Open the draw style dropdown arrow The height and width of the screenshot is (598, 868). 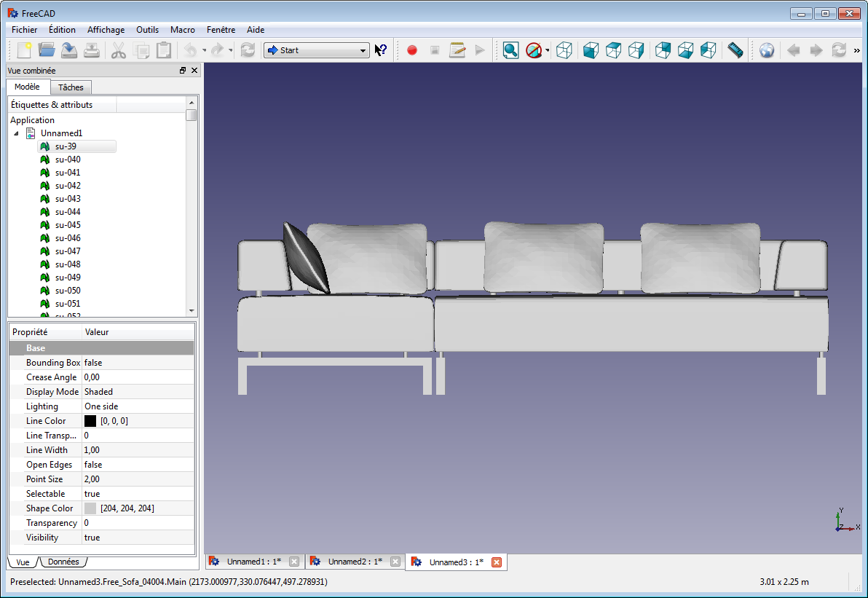pyautogui.click(x=545, y=50)
